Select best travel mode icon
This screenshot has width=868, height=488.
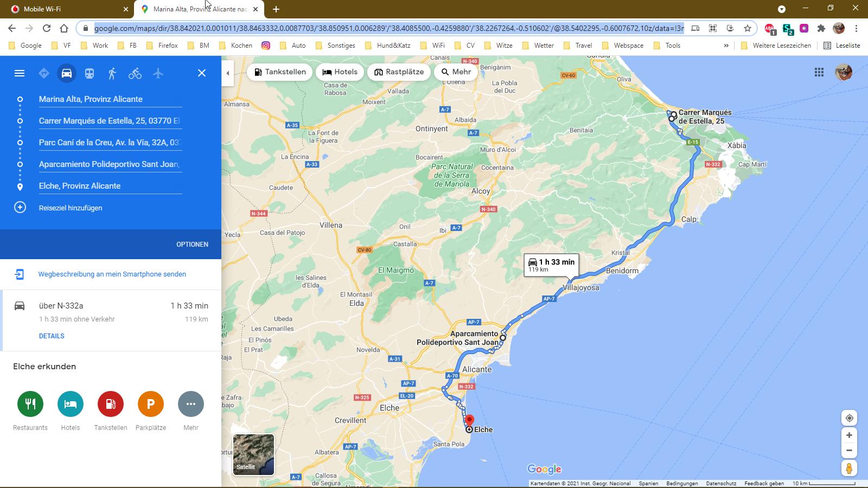click(44, 73)
